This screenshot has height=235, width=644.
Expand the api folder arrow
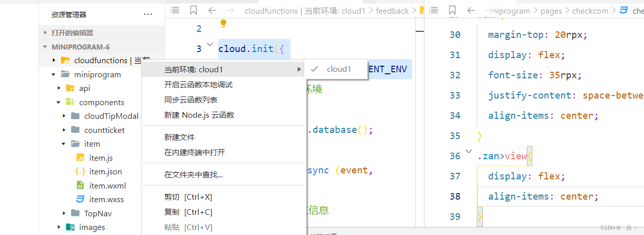pos(59,88)
